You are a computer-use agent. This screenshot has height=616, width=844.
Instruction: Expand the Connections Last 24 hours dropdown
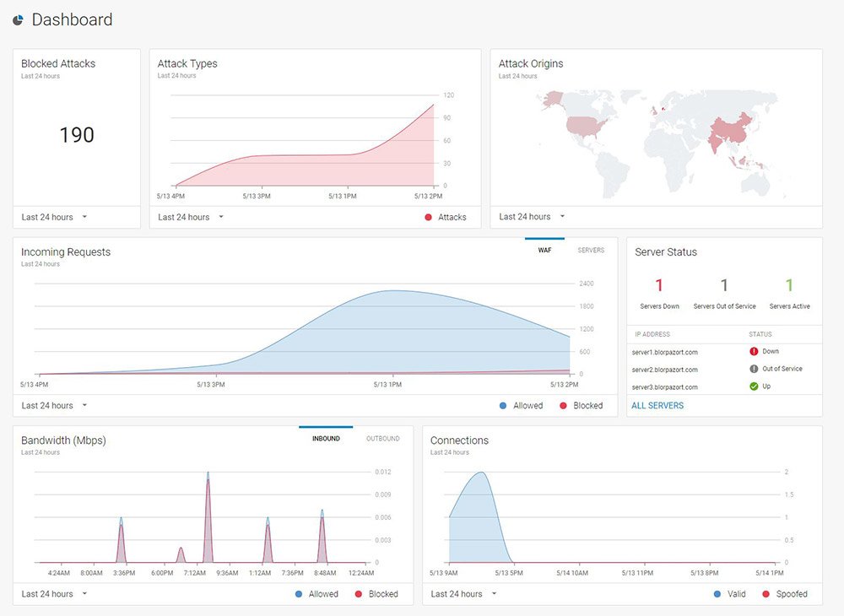coord(463,594)
